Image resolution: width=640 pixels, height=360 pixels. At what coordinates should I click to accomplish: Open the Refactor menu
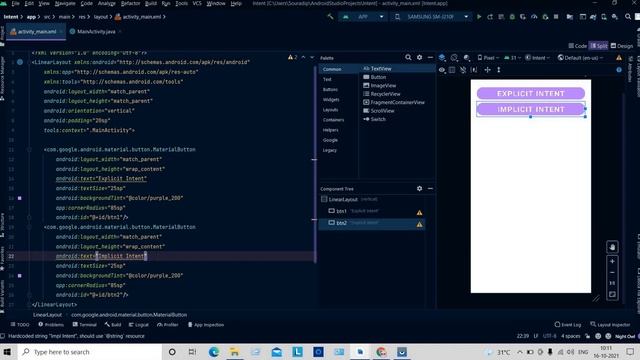130,3
